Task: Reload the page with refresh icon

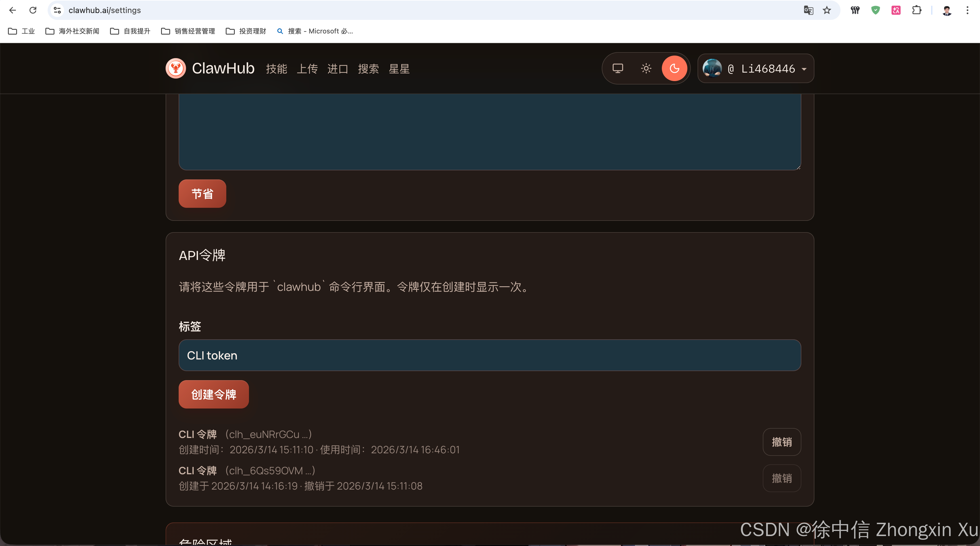Action: (33, 10)
